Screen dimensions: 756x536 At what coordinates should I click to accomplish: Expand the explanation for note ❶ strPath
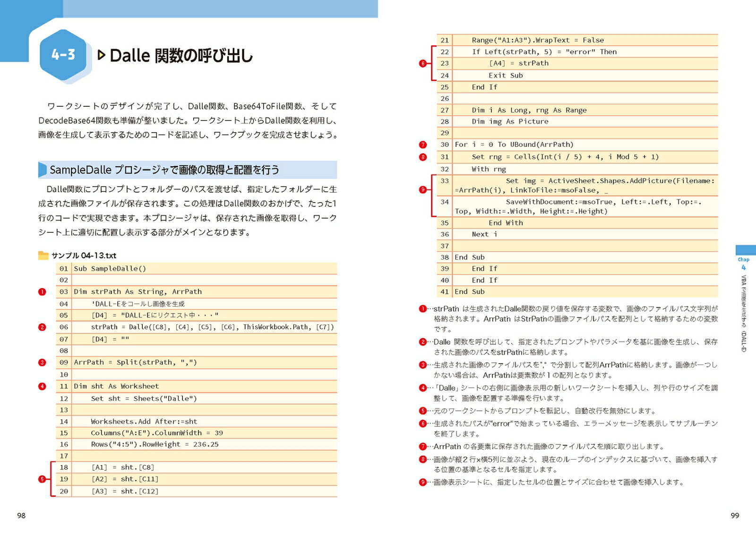(422, 308)
